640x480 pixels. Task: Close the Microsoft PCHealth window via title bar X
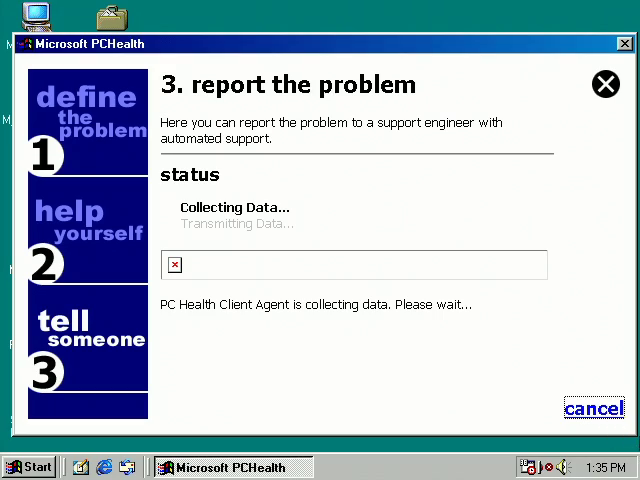click(624, 44)
